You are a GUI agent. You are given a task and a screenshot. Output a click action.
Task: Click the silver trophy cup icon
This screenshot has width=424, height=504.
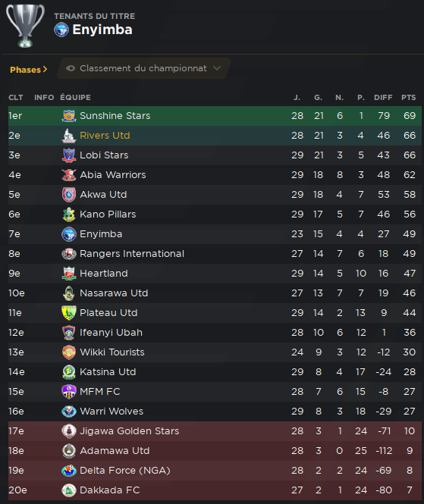pyautogui.click(x=25, y=26)
